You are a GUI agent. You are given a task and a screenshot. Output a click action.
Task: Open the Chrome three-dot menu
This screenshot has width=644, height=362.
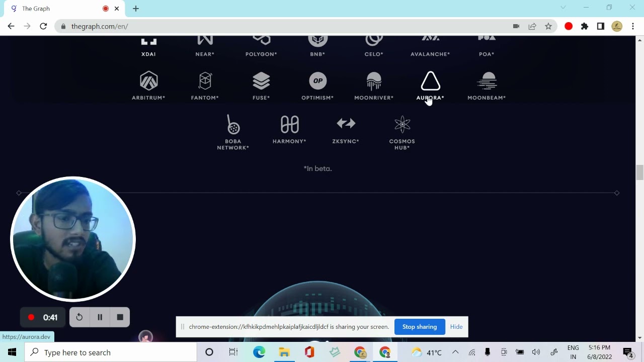tap(633, 26)
